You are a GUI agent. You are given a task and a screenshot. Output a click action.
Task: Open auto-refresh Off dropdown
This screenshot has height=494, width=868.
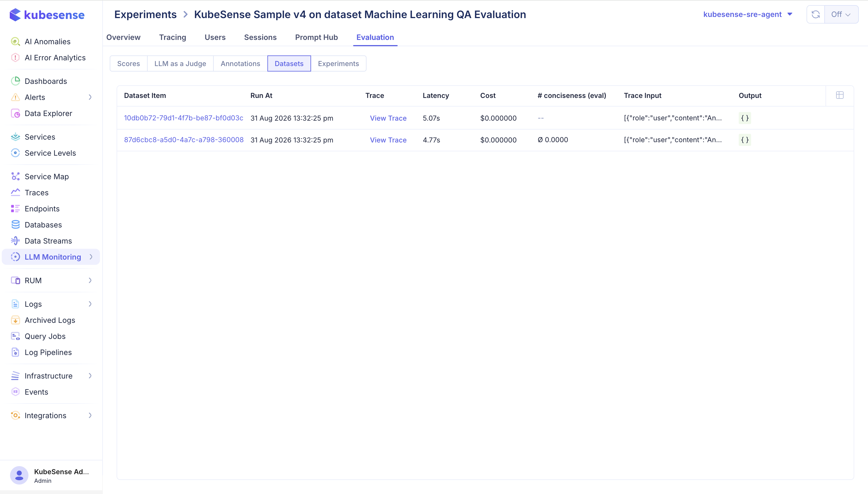pyautogui.click(x=841, y=14)
